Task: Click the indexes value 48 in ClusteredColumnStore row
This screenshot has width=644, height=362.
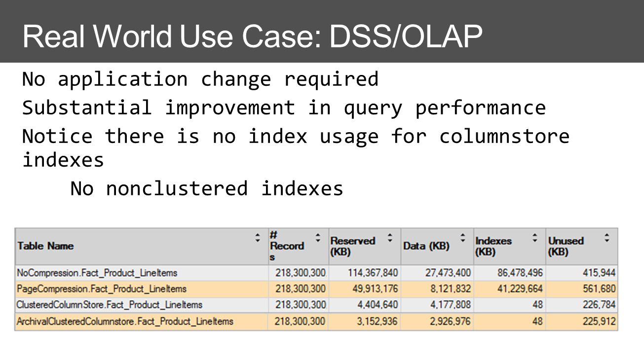Action: pos(537,305)
